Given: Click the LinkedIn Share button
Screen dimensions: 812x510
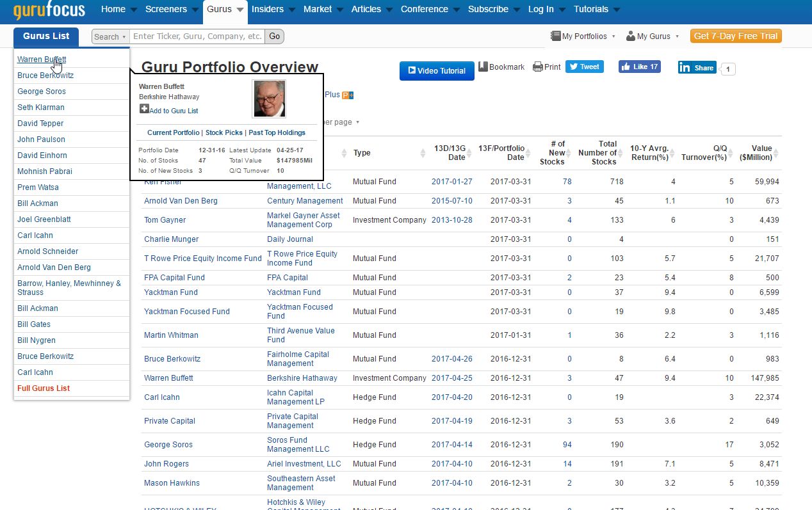Looking at the screenshot, I should (x=697, y=67).
